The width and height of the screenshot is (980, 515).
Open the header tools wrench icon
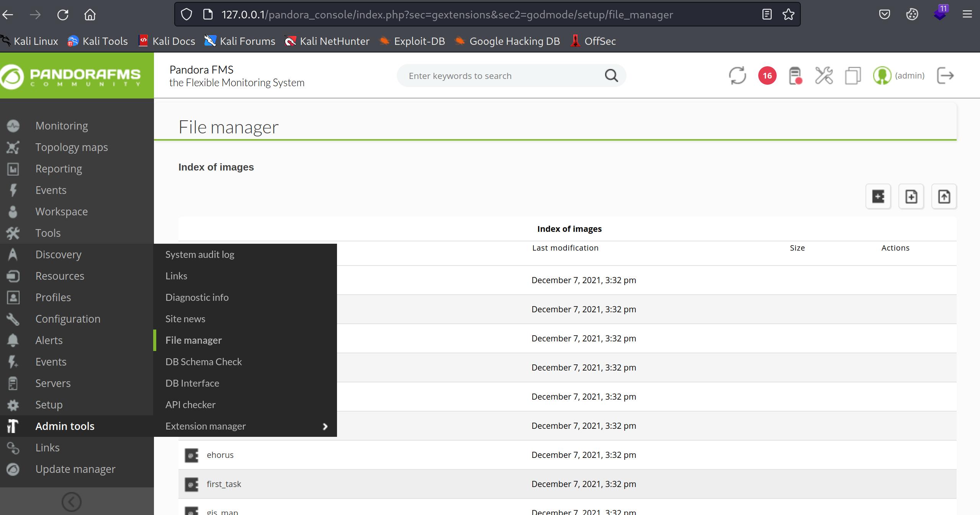tap(824, 75)
